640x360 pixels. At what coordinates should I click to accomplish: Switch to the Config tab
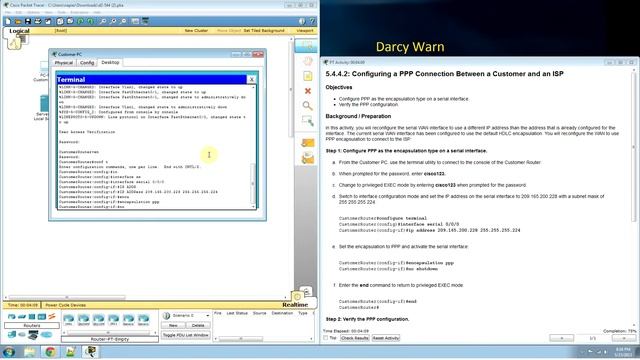click(x=87, y=63)
